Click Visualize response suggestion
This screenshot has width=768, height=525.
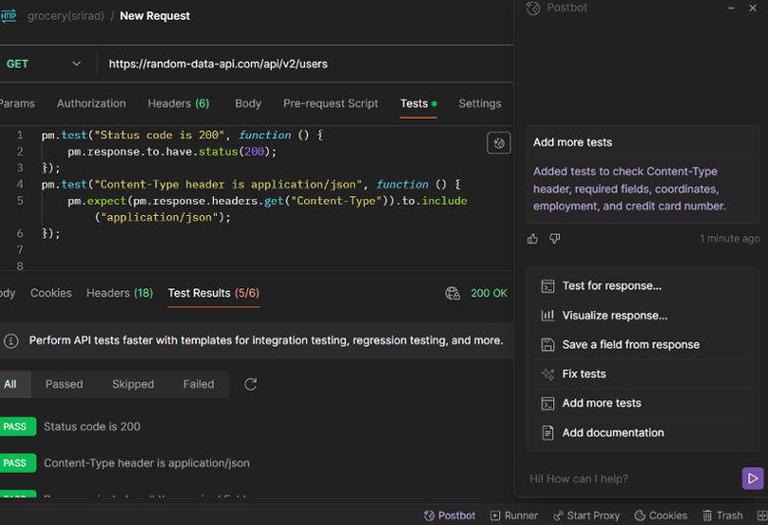tap(614, 315)
